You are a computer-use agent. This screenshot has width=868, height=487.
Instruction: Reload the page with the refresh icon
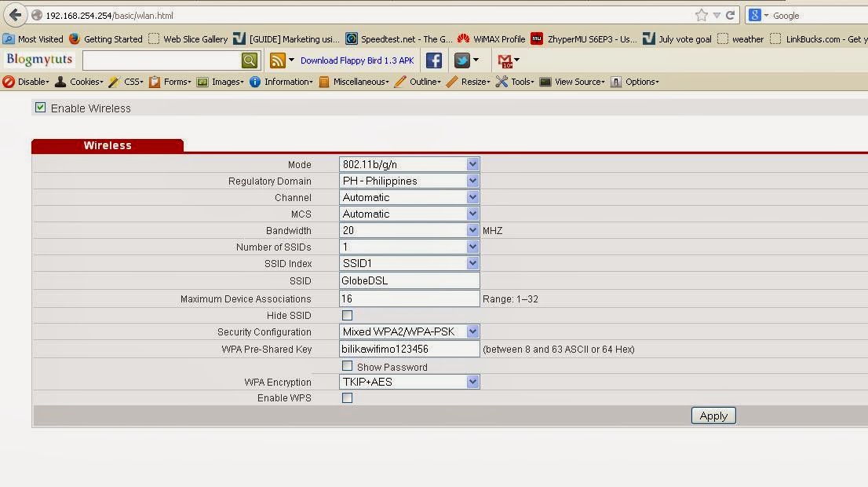coord(730,16)
